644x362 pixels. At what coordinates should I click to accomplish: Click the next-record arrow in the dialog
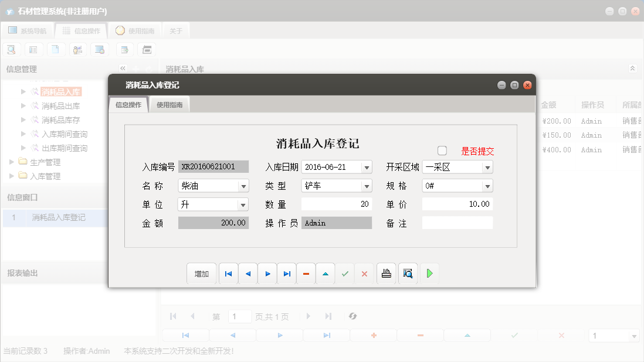267,274
